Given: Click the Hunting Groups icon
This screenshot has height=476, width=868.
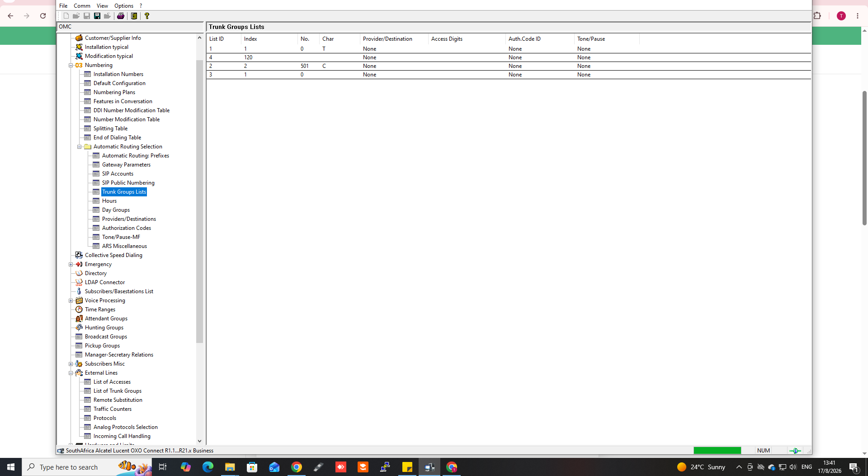Looking at the screenshot, I should point(79,328).
